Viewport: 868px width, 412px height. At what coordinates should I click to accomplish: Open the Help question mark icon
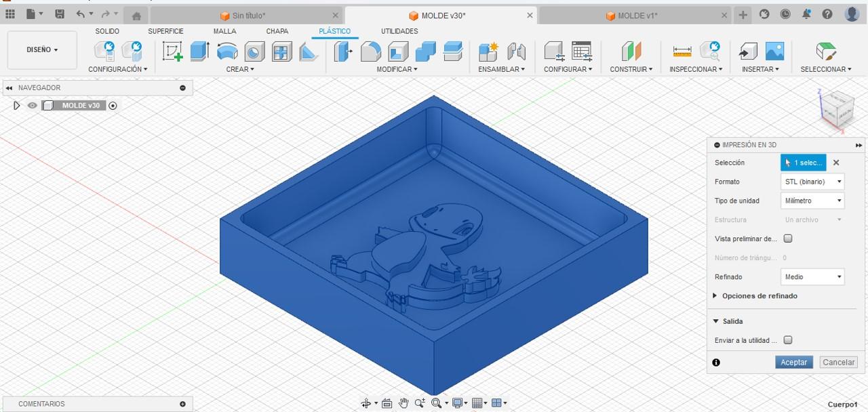[827, 14]
